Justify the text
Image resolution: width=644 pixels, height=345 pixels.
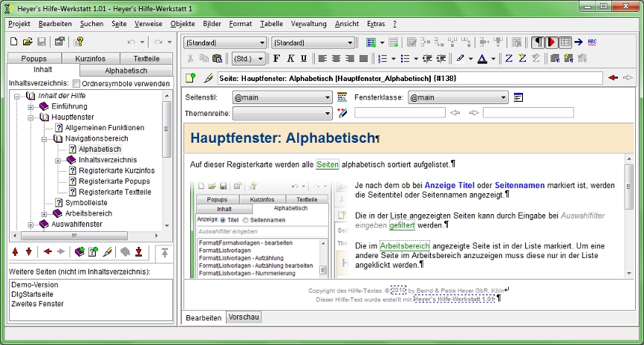coord(363,59)
